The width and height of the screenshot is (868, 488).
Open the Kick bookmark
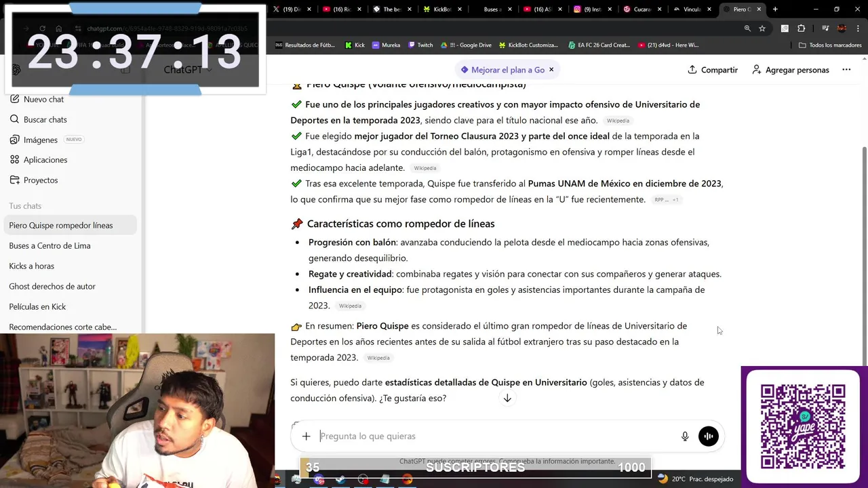click(355, 45)
